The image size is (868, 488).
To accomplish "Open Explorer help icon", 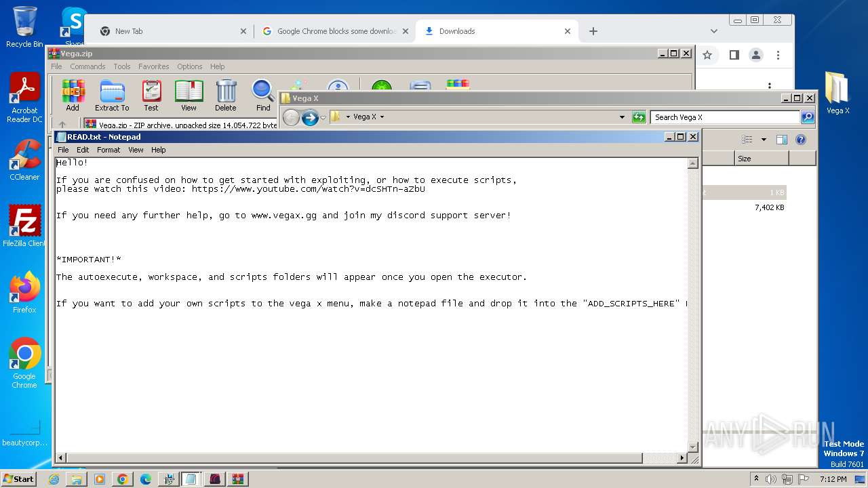I will tap(801, 140).
